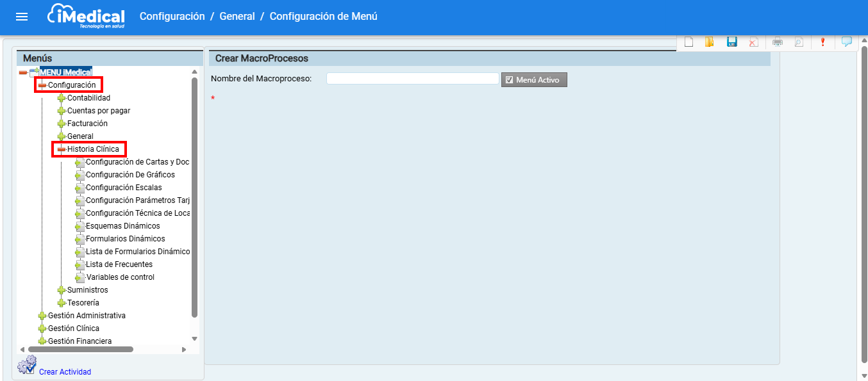This screenshot has width=868, height=381.
Task: Click the printer icon in toolbar
Action: [x=778, y=42]
